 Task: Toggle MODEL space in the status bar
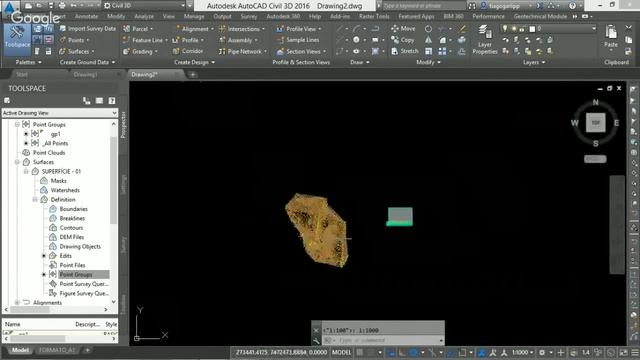point(341,352)
